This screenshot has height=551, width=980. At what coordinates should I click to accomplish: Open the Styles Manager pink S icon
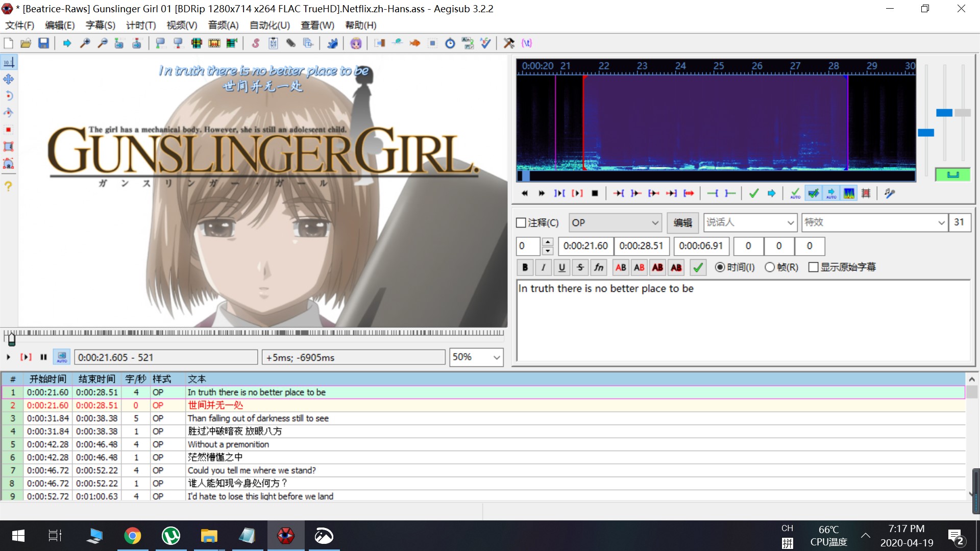256,43
